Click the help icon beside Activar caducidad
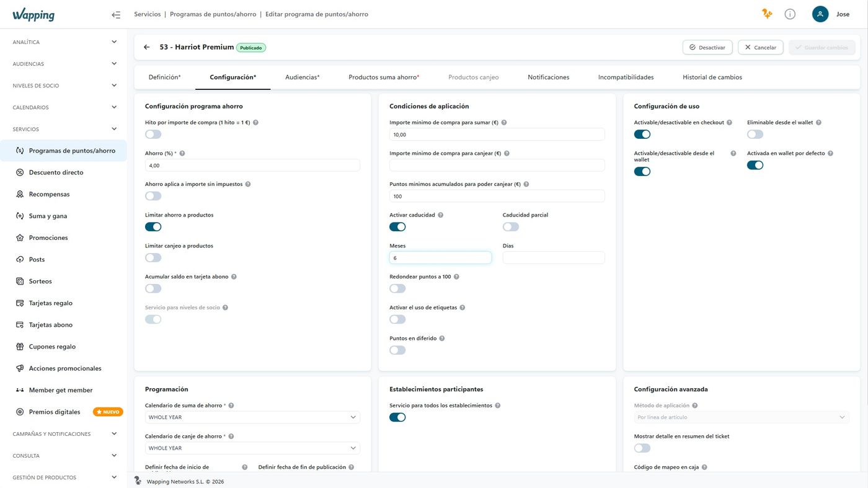The height and width of the screenshot is (488, 868). 440,215
